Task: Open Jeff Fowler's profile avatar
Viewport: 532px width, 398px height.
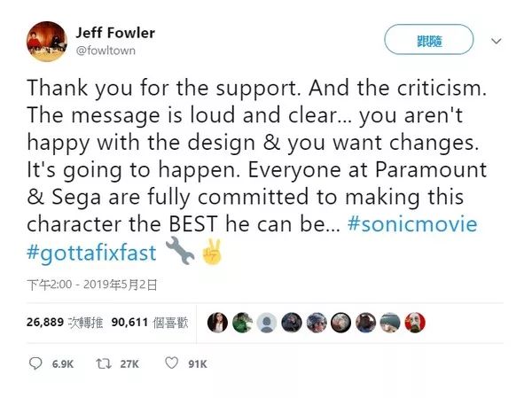Action: click(45, 42)
